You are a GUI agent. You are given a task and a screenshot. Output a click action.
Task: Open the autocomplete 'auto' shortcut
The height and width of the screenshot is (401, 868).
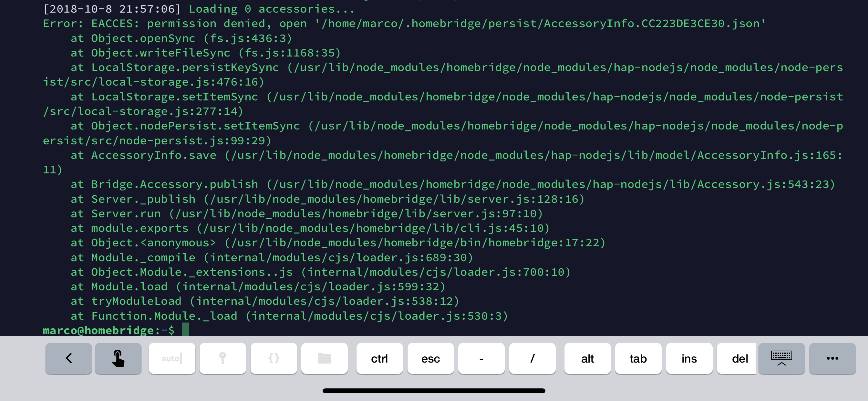172,358
